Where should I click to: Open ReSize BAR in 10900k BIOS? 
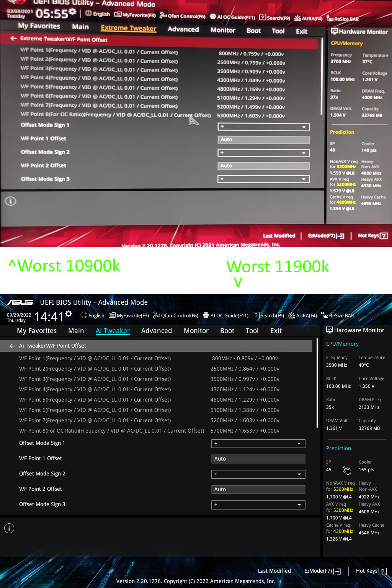343,19
